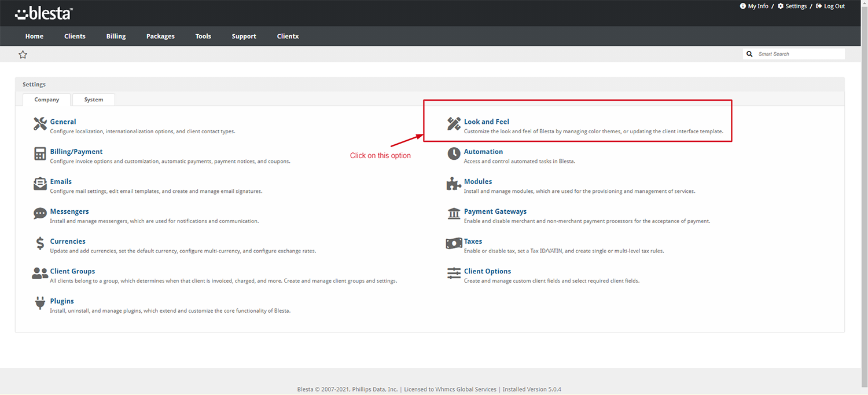Click the description under Look and Feel
The height and width of the screenshot is (395, 868).
coord(594,131)
